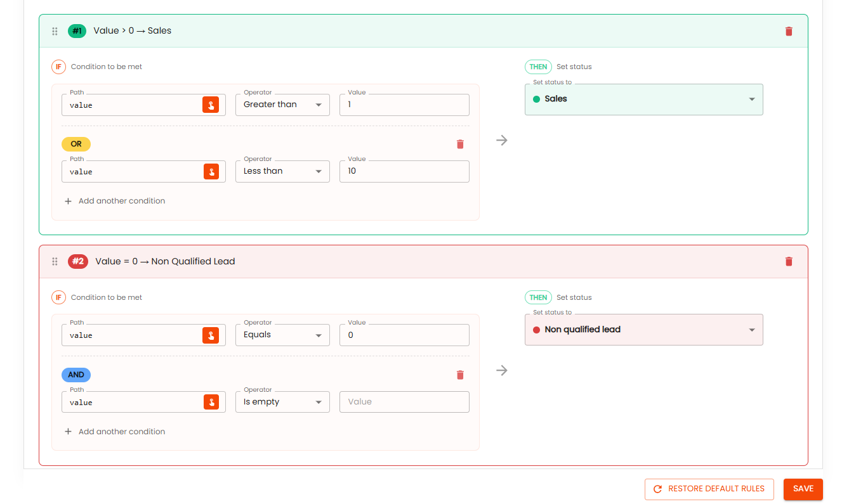This screenshot has width=849, height=504.
Task: Delete rule #1 with the trash icon
Action: (x=789, y=31)
